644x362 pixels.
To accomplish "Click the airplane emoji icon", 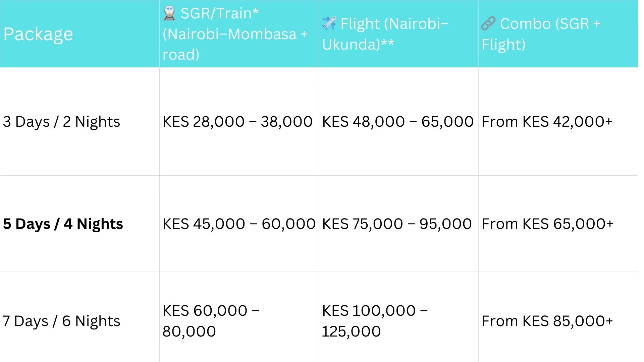I will [x=329, y=24].
